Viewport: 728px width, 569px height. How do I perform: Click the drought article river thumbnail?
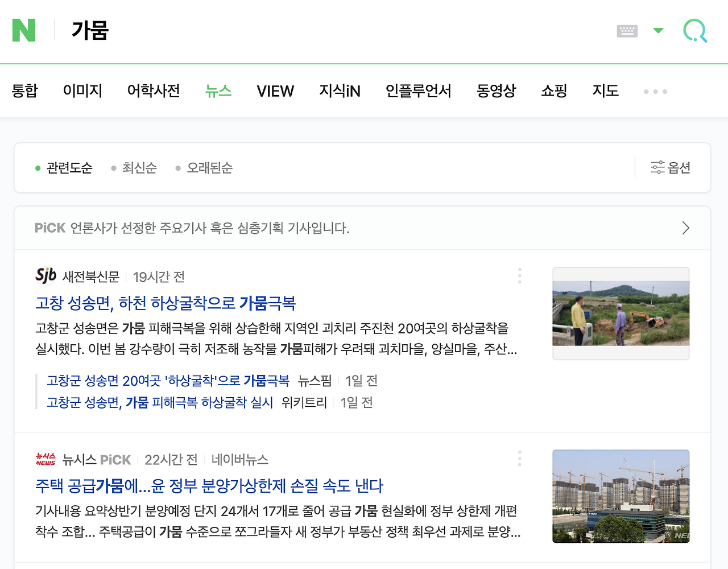pos(621,313)
